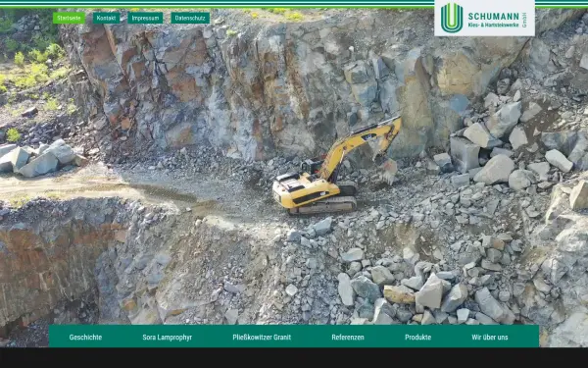Go to the Kontakt page
This screenshot has height=368, width=588.
pyautogui.click(x=107, y=18)
